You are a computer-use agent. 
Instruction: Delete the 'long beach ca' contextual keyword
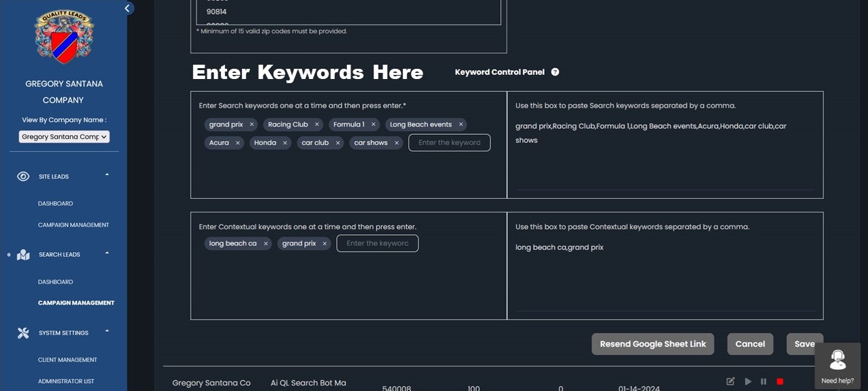click(266, 244)
